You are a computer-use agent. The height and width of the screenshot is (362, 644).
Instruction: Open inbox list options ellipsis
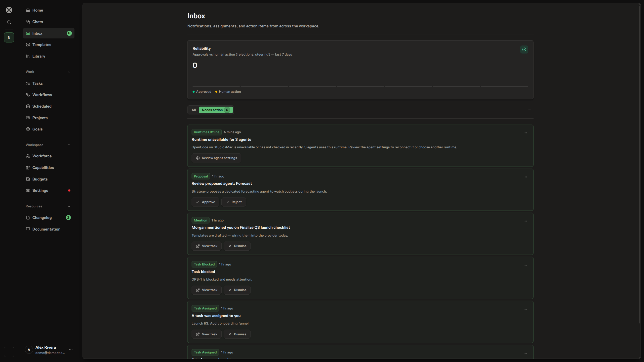coord(530,110)
